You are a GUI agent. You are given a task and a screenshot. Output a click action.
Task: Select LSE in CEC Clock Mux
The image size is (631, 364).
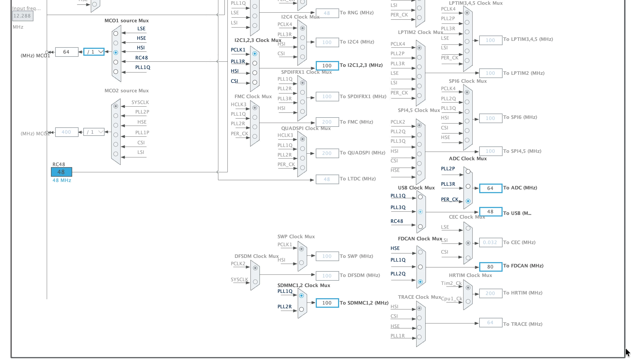point(468,228)
